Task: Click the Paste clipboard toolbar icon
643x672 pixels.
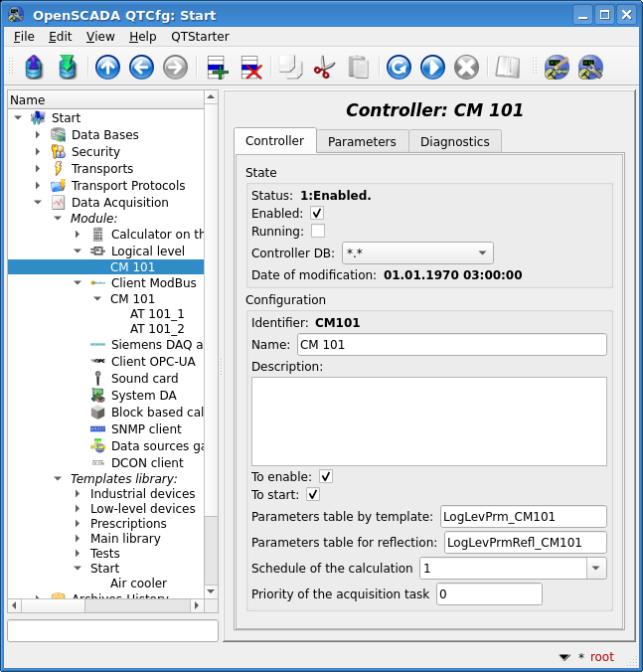Action: tap(358, 68)
